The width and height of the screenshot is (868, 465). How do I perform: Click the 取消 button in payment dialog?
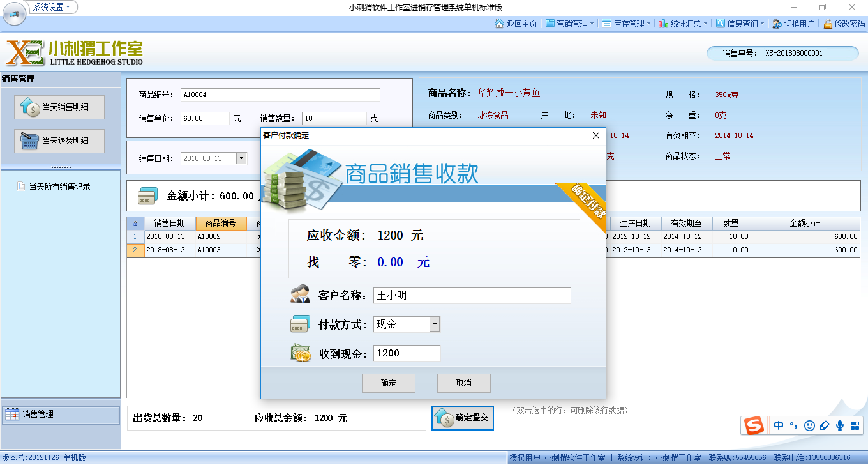pos(463,383)
